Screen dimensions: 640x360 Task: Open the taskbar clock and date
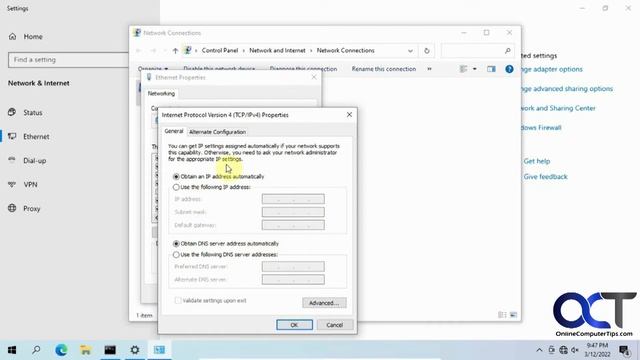coord(597,350)
